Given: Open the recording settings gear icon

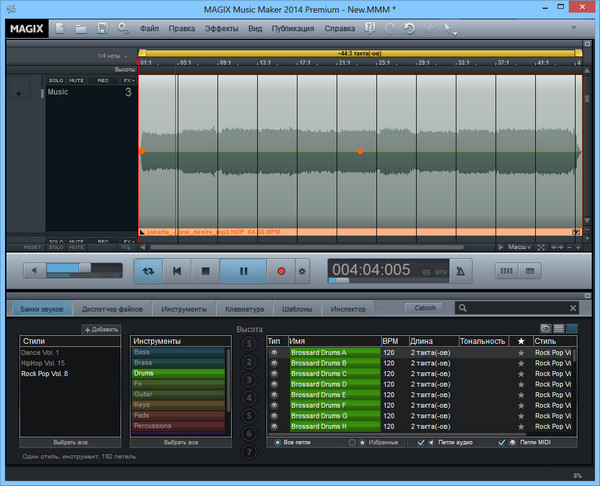Looking at the screenshot, I should [302, 270].
